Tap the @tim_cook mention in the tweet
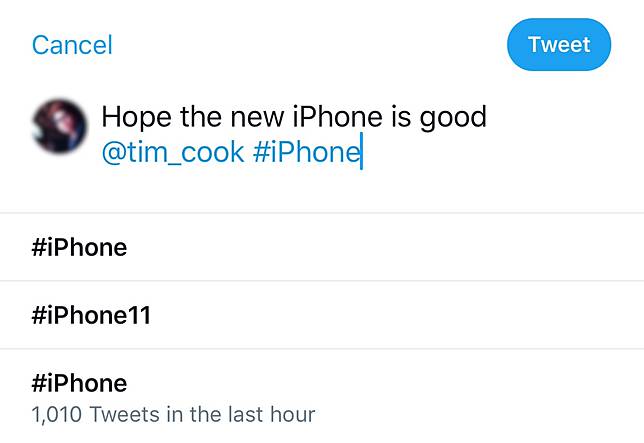Image resolution: width=644 pixels, height=443 pixels. click(x=173, y=151)
